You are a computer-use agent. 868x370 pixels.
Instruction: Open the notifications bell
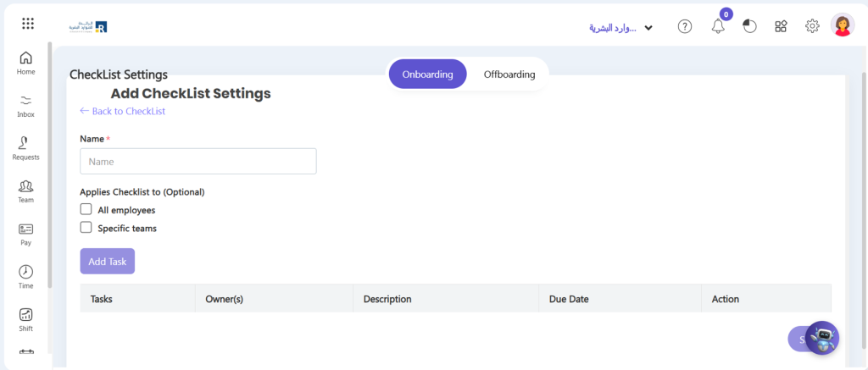(x=718, y=26)
